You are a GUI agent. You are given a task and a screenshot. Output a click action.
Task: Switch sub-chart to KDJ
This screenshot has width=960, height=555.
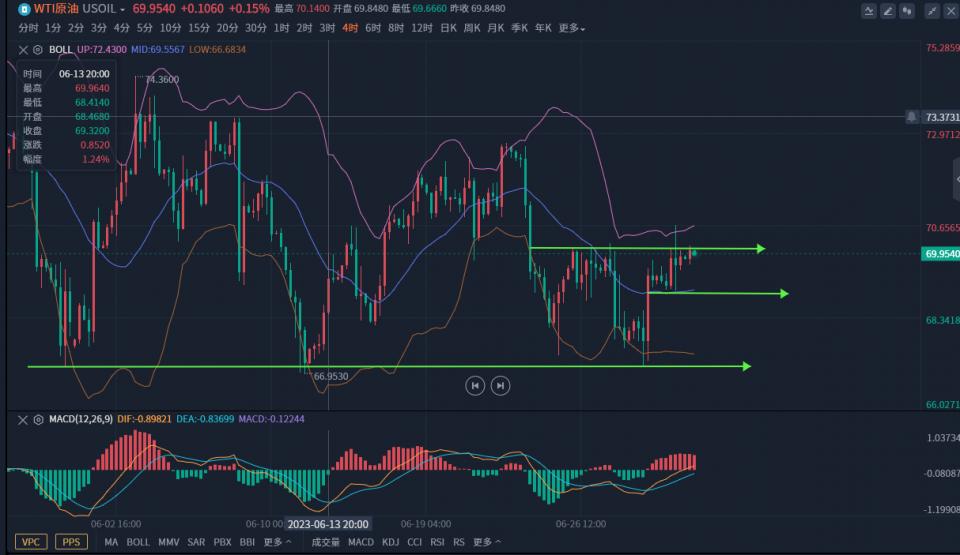390,542
